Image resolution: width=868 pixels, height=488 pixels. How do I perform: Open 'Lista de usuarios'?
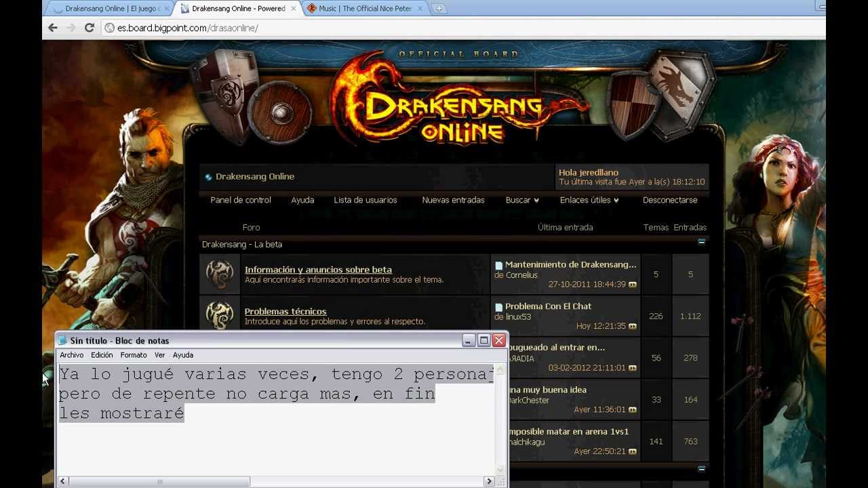(366, 200)
